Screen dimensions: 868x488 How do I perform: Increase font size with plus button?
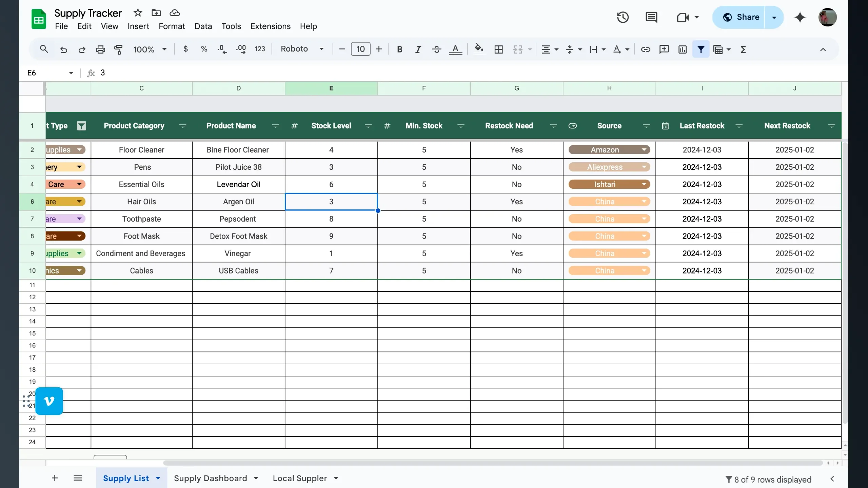(379, 49)
